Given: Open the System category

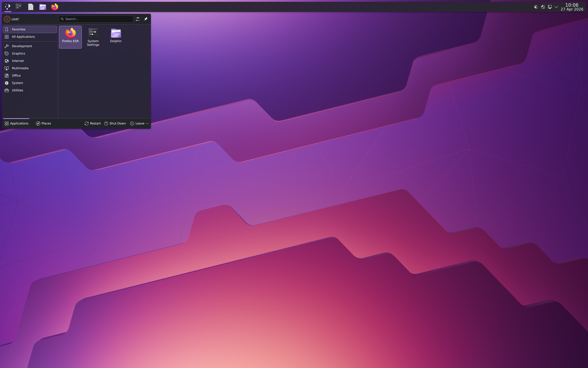Looking at the screenshot, I should coord(30,83).
